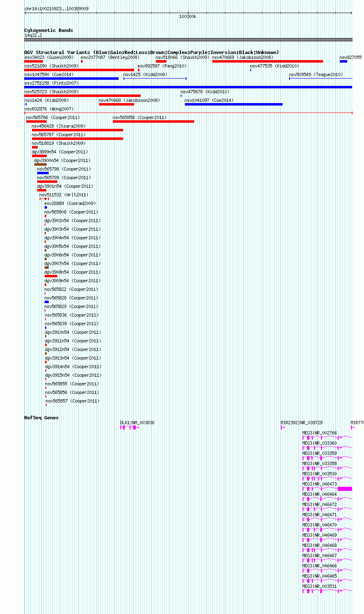Click the red nsv565787 Cooper2011 bar
Screen dimensions: 364x614
77,139
